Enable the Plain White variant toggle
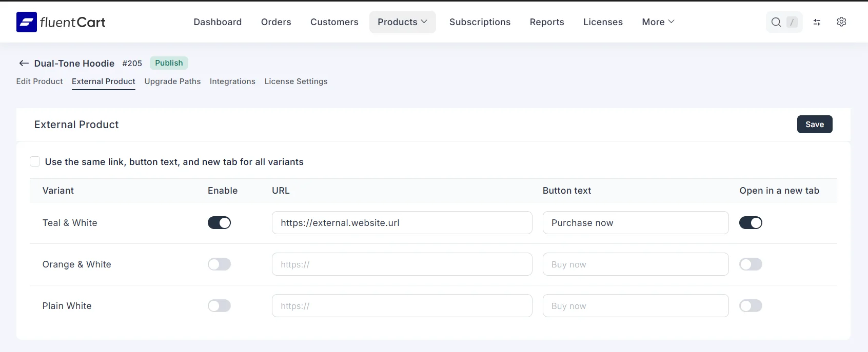 (x=219, y=306)
